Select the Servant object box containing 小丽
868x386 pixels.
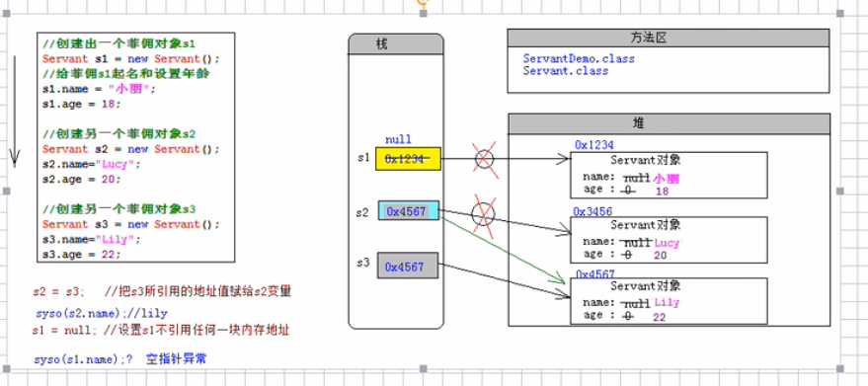pos(669,175)
